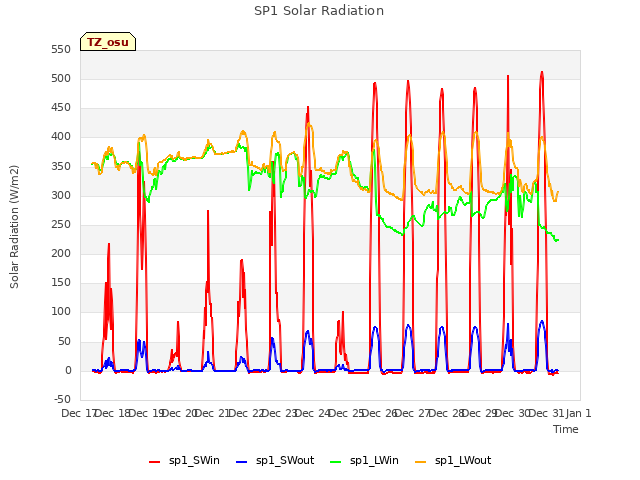Click the orange sp1_LWout legend swatch

coord(420,462)
